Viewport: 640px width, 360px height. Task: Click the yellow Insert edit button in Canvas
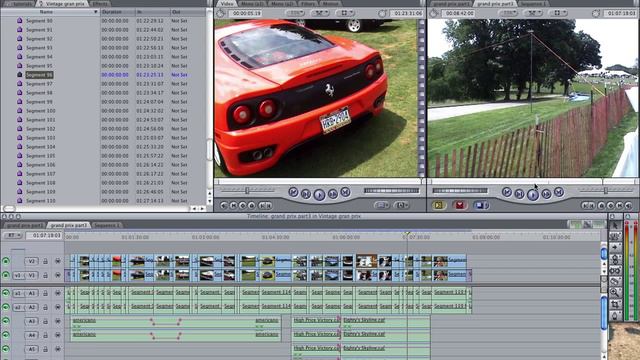[439, 205]
